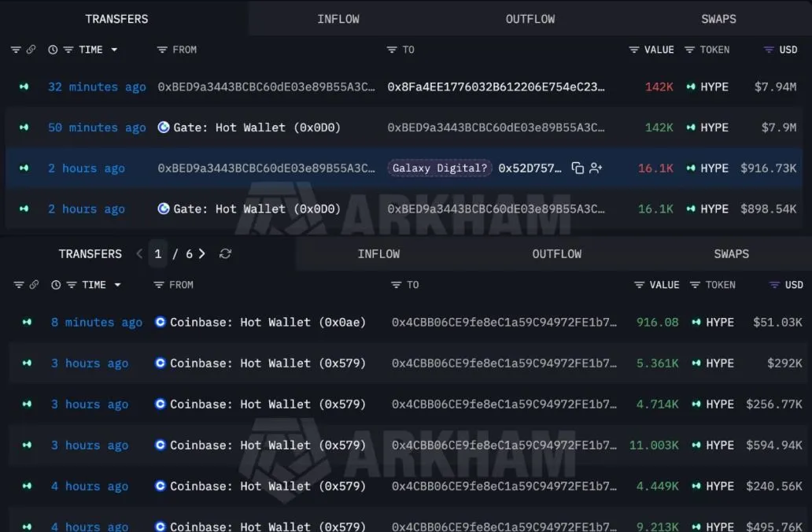Click the clock icon in top TIME header

53,50
